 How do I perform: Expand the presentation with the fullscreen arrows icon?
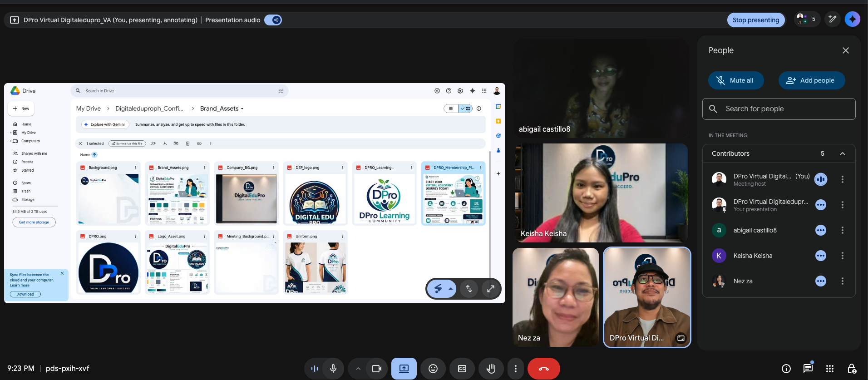click(491, 288)
